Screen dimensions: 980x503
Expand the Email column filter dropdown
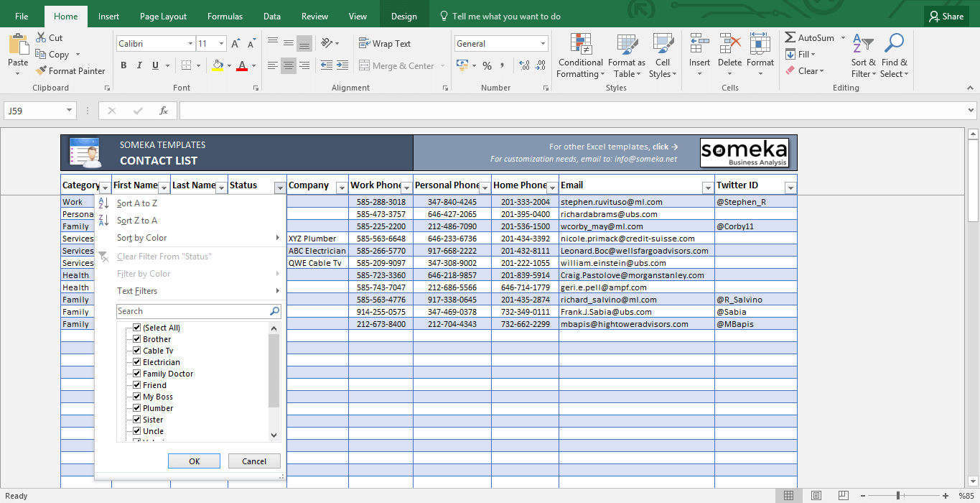(708, 188)
